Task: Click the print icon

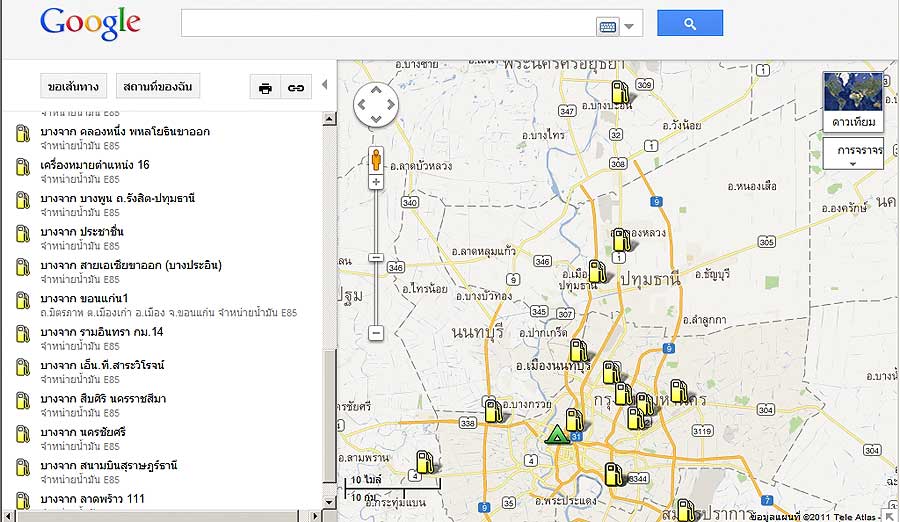Action: [x=265, y=87]
